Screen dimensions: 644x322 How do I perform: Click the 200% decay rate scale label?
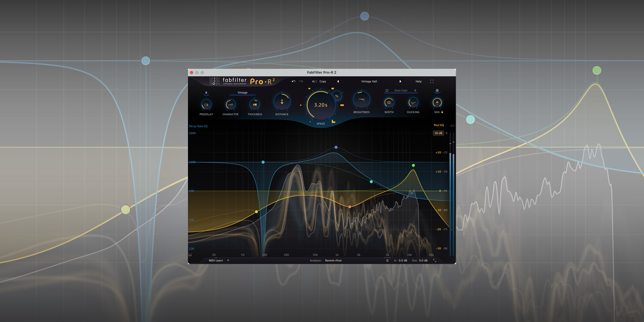click(192, 133)
